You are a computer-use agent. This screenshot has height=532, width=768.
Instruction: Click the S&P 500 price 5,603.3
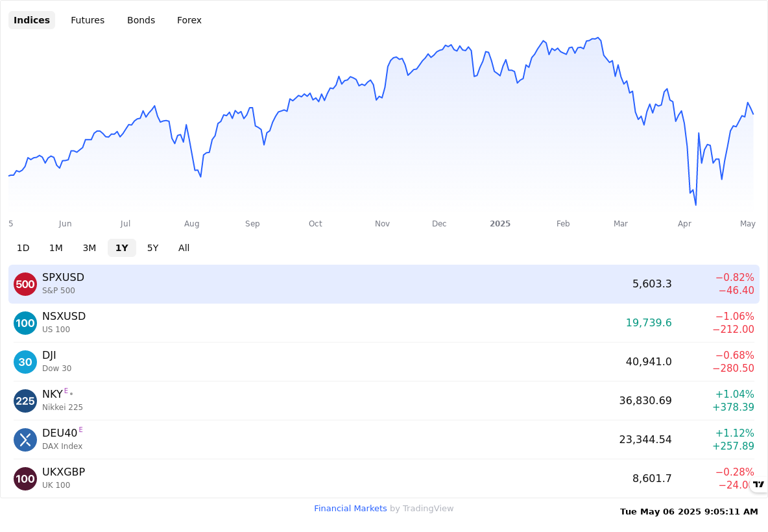[652, 284]
